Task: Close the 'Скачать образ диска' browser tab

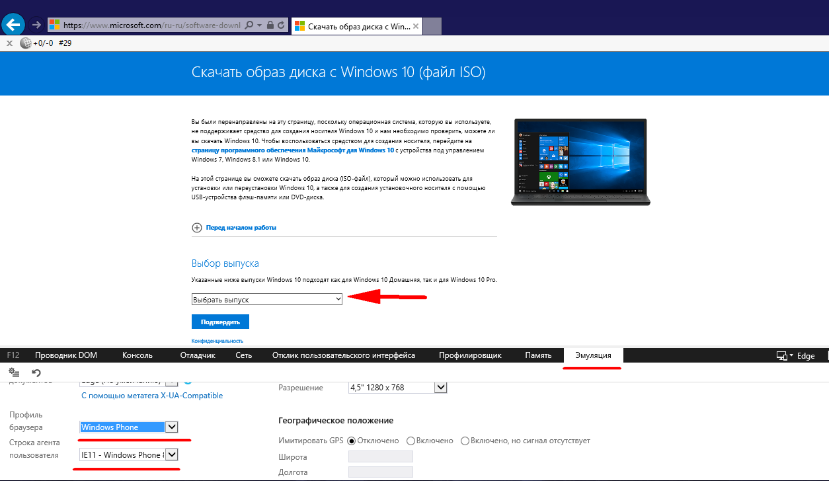Action: (416, 26)
